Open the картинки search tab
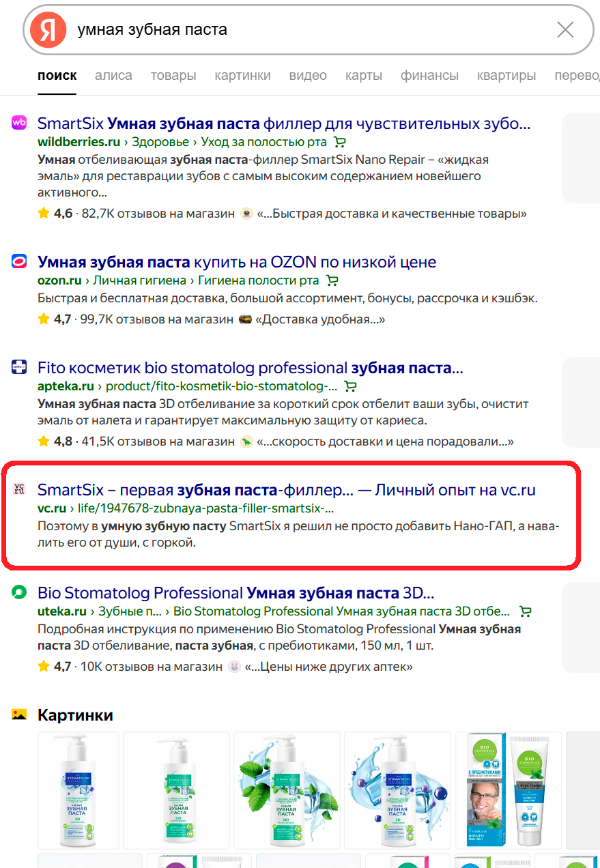This screenshot has height=868, width=600. click(x=242, y=75)
